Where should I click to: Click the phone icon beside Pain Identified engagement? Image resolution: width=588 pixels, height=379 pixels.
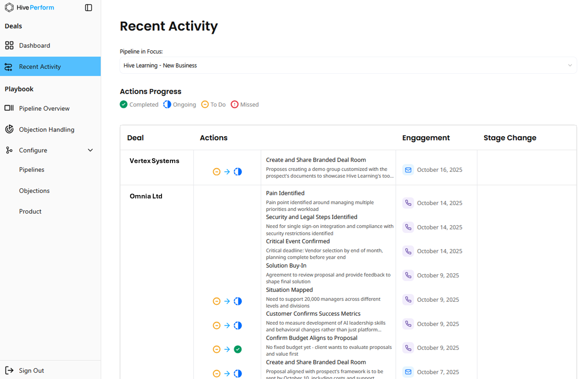point(408,203)
